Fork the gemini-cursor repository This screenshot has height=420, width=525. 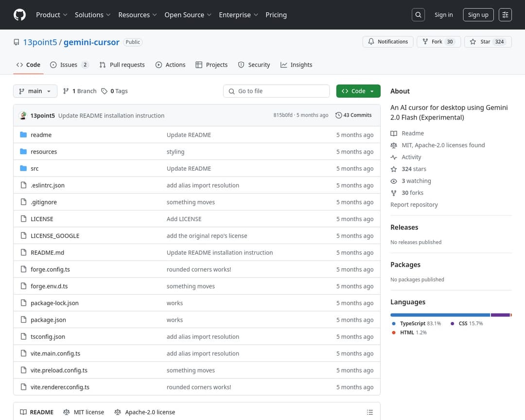[x=438, y=41]
